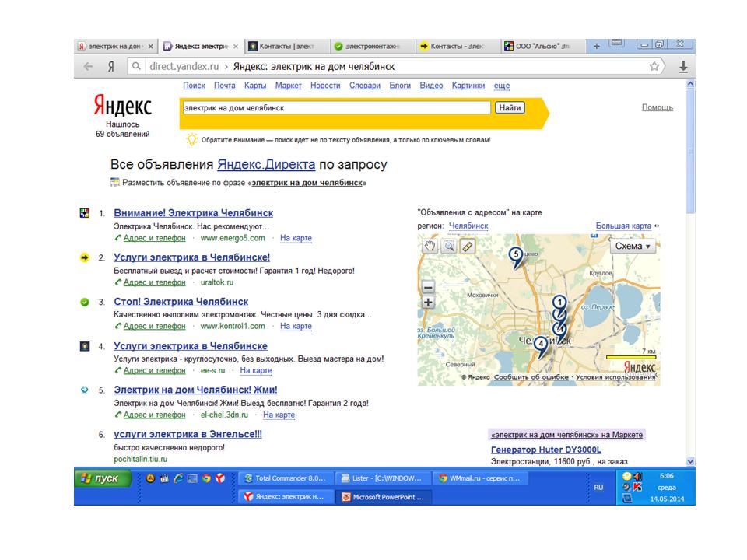Open the Помощь help link
The height and width of the screenshot is (560, 747).
tap(658, 107)
